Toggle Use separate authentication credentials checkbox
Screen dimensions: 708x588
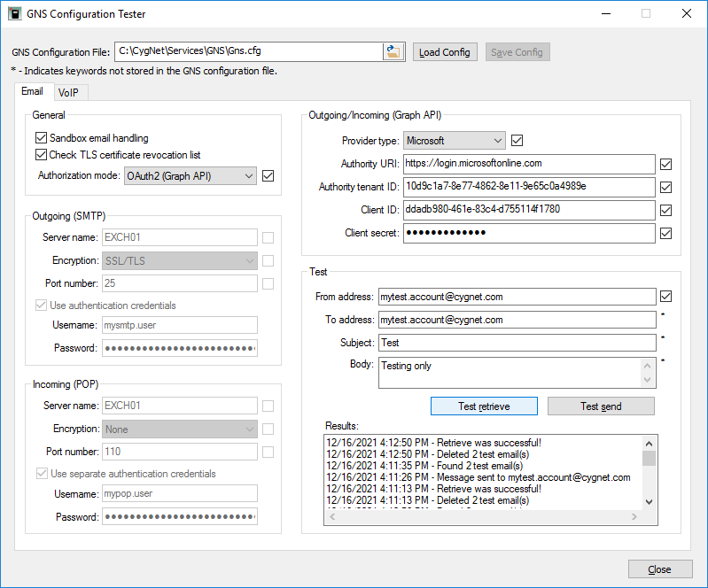[42, 474]
